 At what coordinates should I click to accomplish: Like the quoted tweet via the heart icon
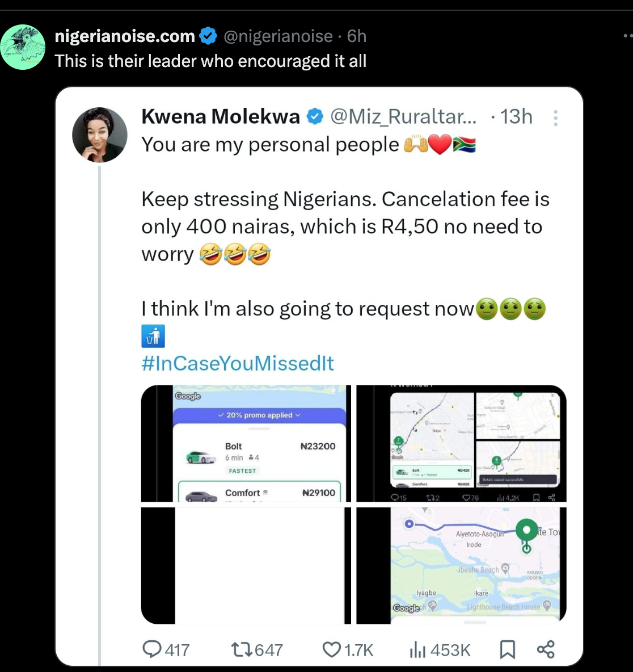click(331, 650)
